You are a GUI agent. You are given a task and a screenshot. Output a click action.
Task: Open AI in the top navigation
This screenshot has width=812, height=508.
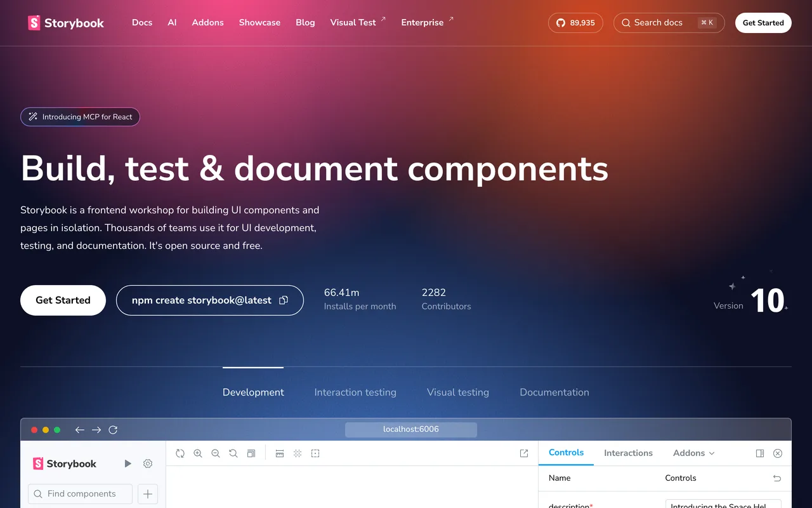tap(172, 22)
